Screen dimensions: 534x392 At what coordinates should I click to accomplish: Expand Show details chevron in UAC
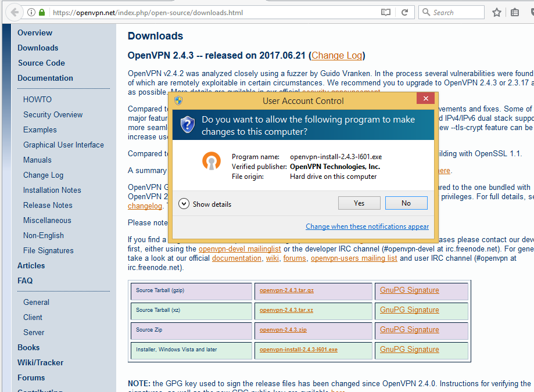tap(184, 204)
